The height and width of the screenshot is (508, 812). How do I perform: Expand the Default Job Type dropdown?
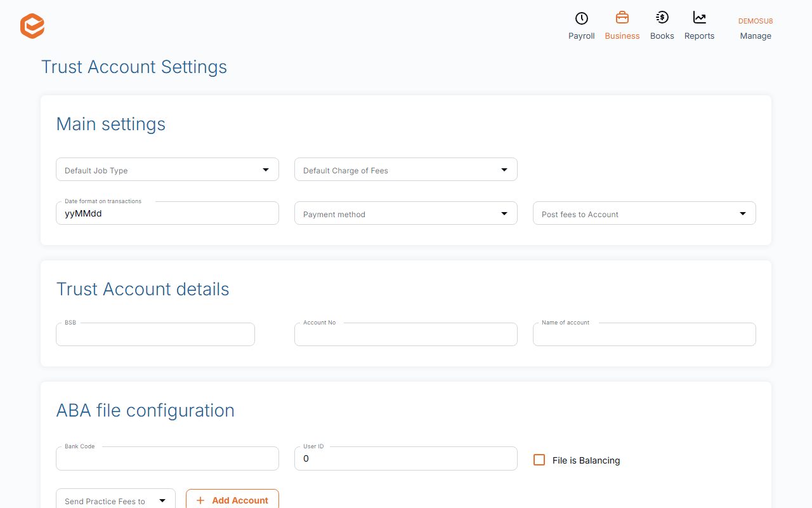pyautogui.click(x=167, y=170)
